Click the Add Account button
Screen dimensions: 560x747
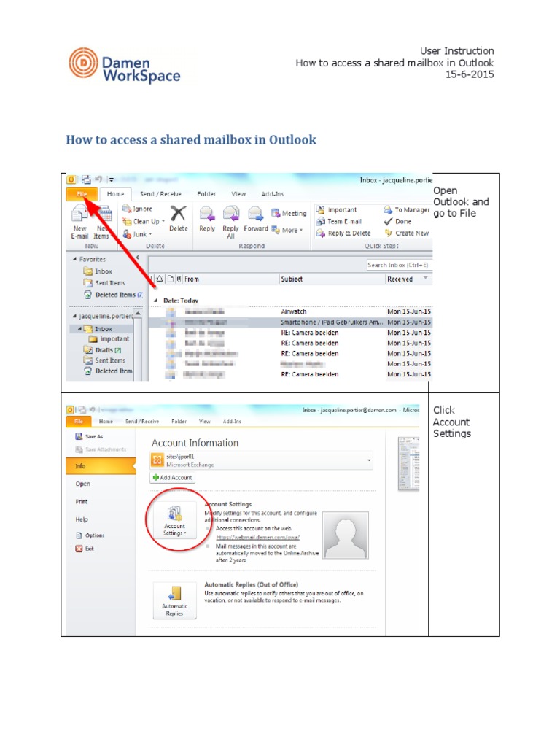tap(172, 478)
